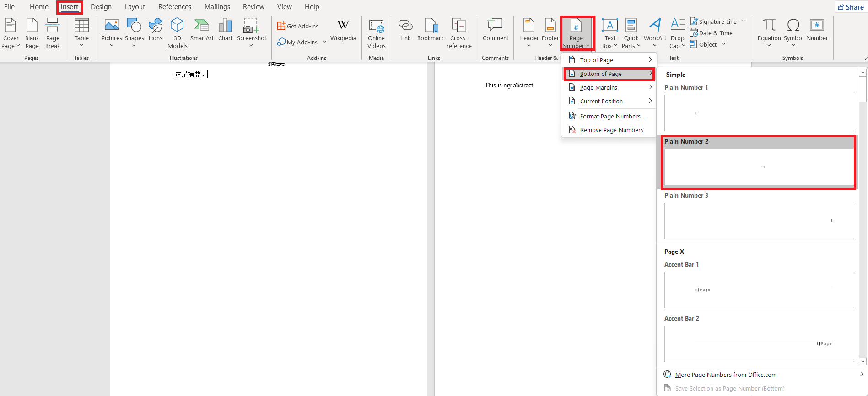Viewport: 868px width, 396px height.
Task: Insert Date & Time
Action: 711,33
